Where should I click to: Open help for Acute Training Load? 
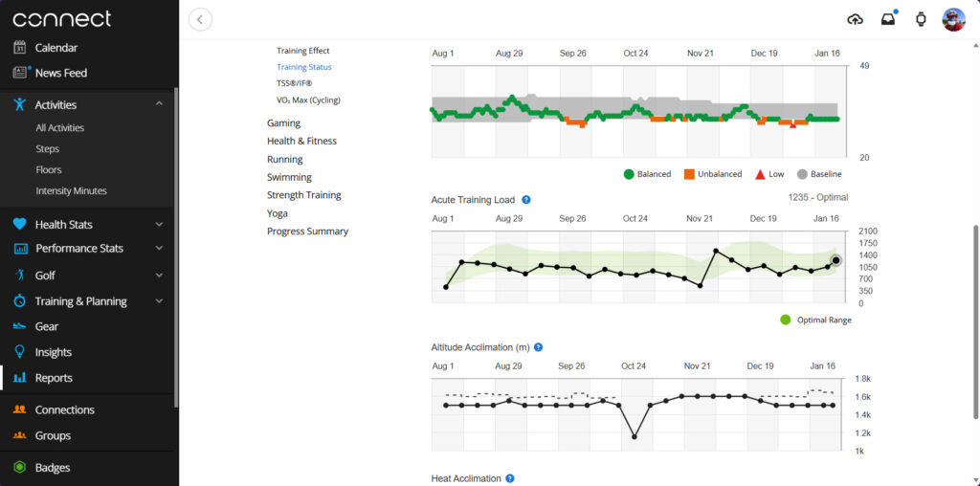[x=526, y=200]
